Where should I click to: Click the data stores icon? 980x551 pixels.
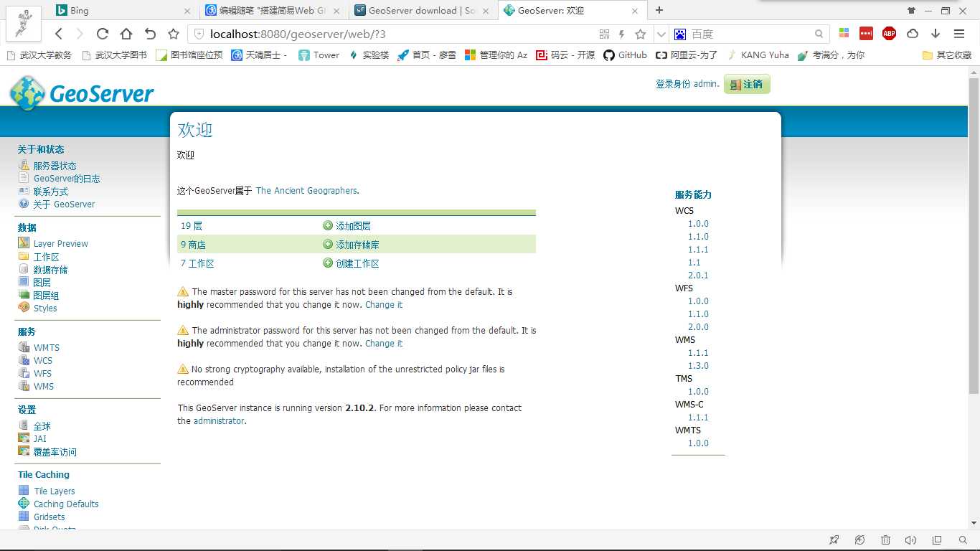24,269
